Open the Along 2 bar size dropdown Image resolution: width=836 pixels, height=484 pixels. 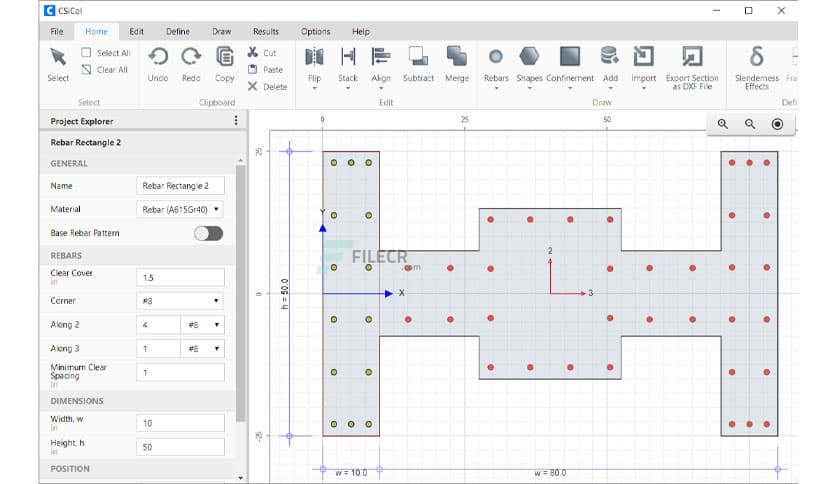pyautogui.click(x=203, y=325)
